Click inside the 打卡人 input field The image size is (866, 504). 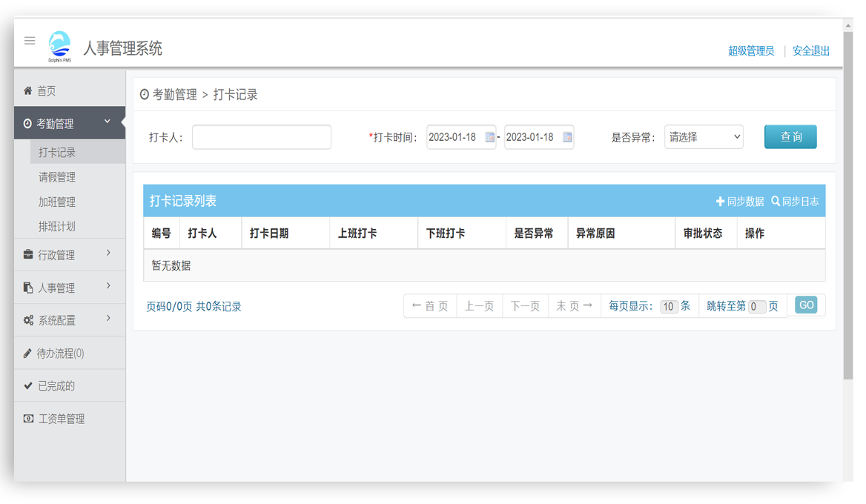[x=261, y=136]
